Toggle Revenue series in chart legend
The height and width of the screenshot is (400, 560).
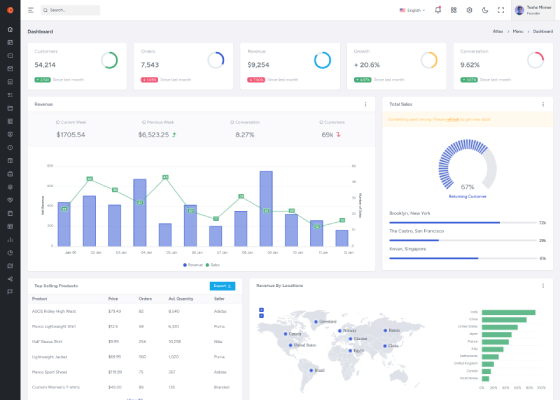[x=193, y=265]
